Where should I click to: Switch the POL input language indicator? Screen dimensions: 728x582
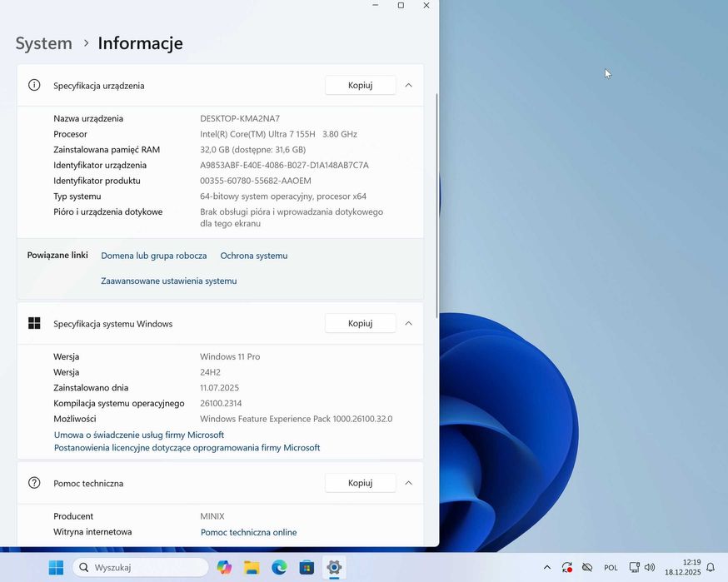(611, 568)
